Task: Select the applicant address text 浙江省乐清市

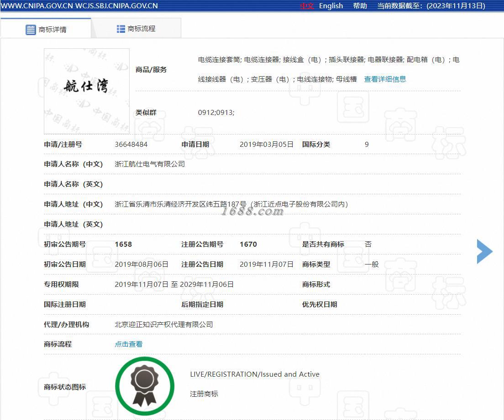Action: tap(136, 204)
